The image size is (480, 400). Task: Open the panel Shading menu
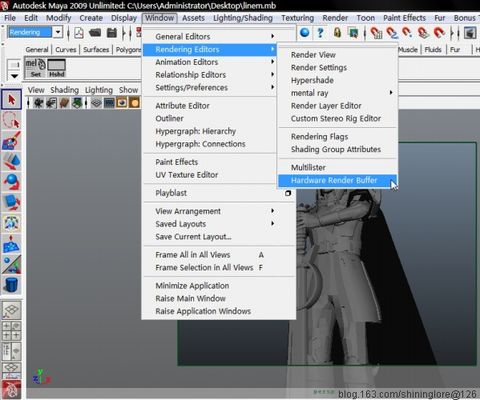coord(64,90)
